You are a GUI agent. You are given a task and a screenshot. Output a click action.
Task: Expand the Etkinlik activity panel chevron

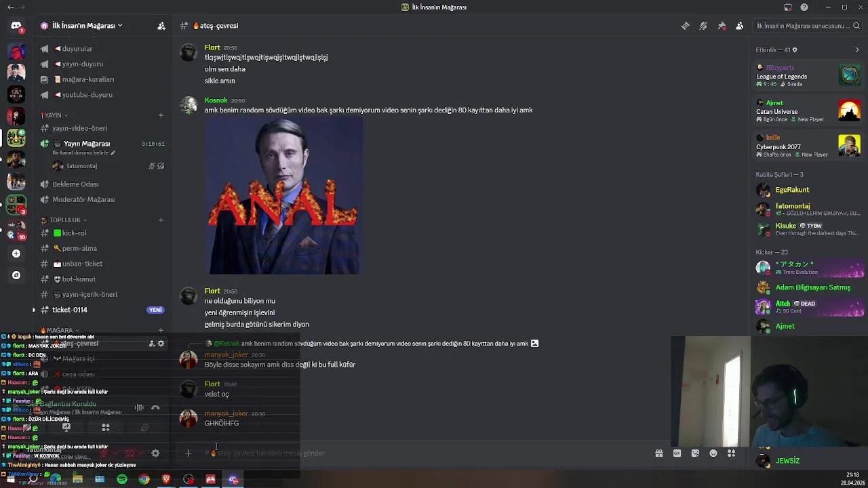(857, 49)
